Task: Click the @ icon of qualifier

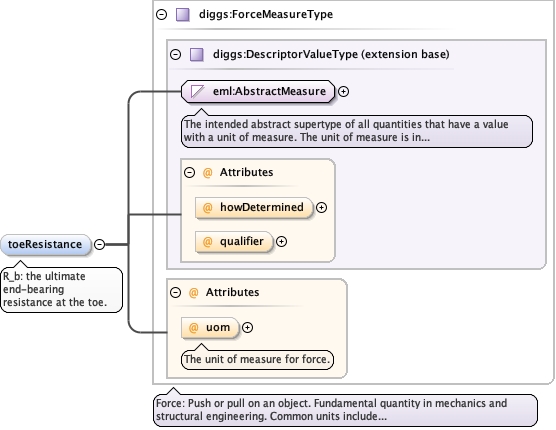Action: [207, 241]
